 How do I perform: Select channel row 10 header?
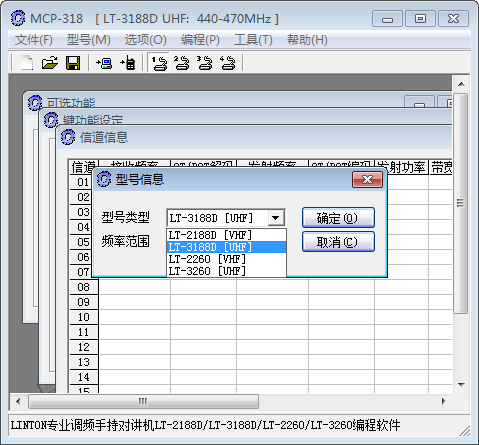pos(84,317)
